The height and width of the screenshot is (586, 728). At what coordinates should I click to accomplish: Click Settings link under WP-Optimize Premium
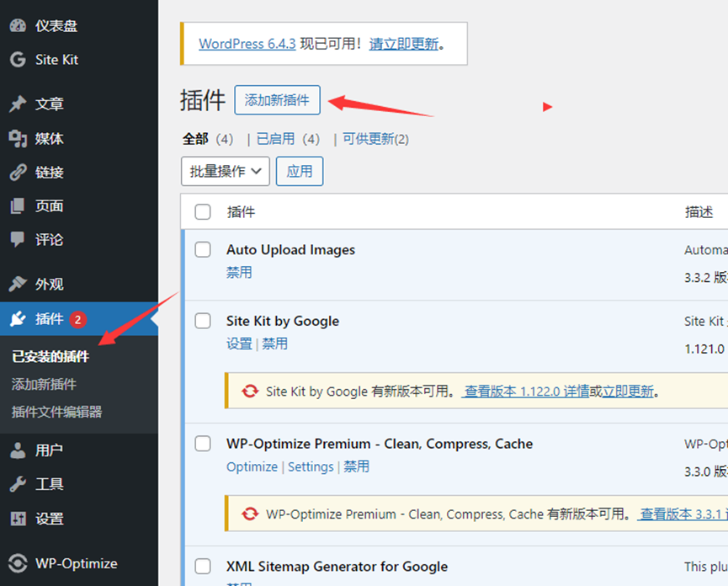coord(311,466)
